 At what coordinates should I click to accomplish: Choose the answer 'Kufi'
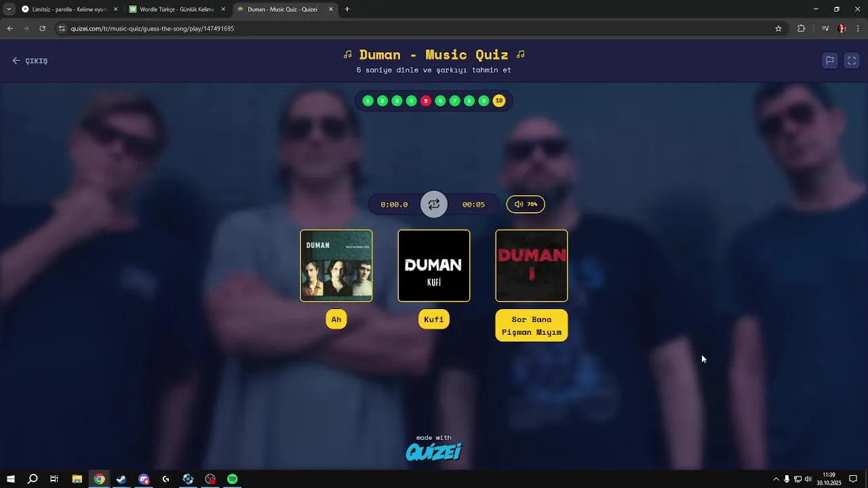434,319
